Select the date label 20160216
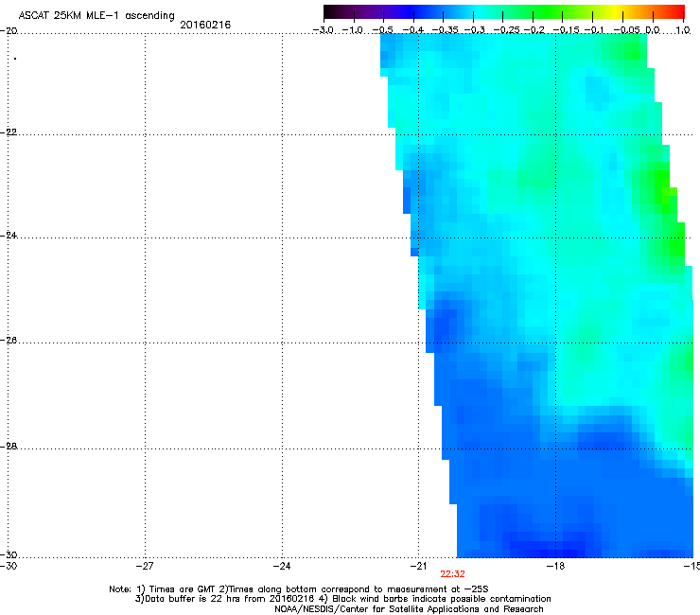This screenshot has height=615, width=700. (205, 25)
